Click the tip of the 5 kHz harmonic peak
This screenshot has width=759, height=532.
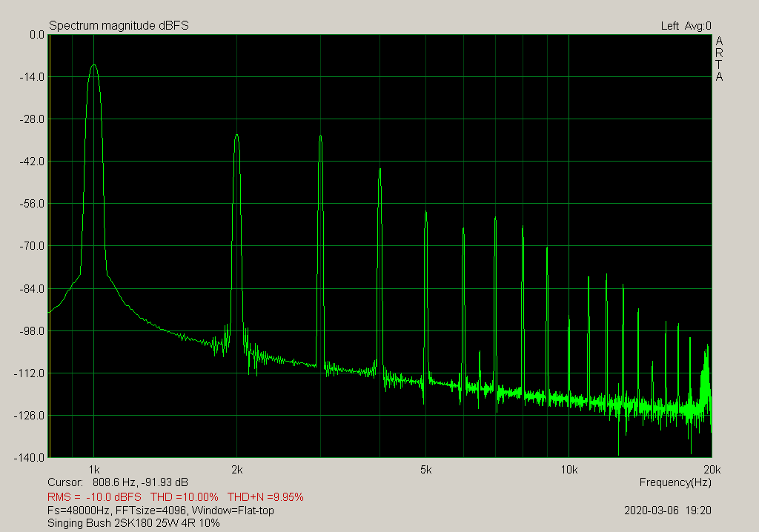pos(425,212)
